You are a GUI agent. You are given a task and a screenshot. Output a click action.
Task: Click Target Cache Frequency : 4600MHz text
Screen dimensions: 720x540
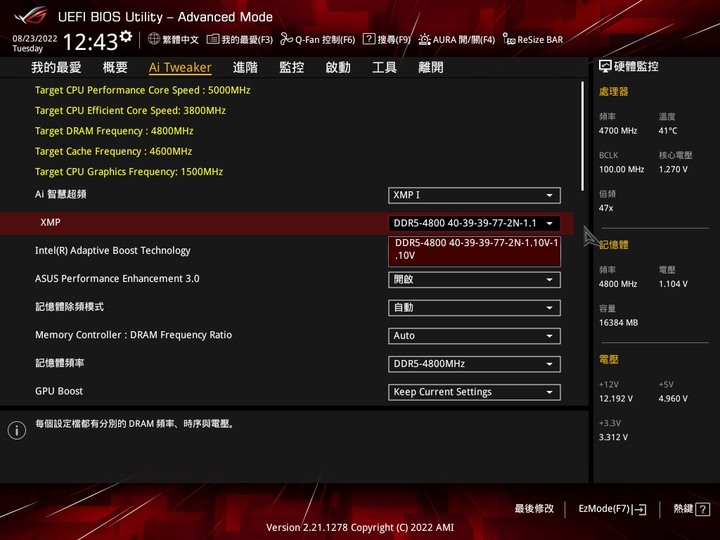click(x=113, y=151)
